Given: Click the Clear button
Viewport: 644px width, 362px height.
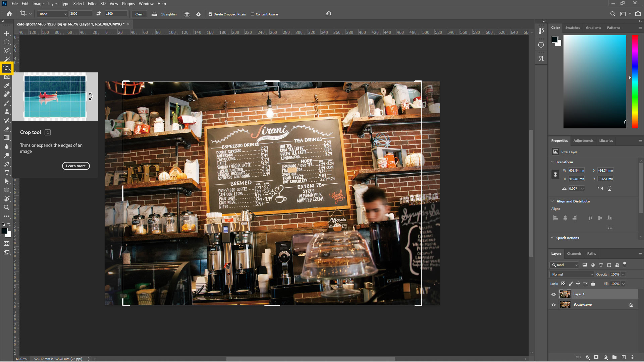Looking at the screenshot, I should coord(139,14).
